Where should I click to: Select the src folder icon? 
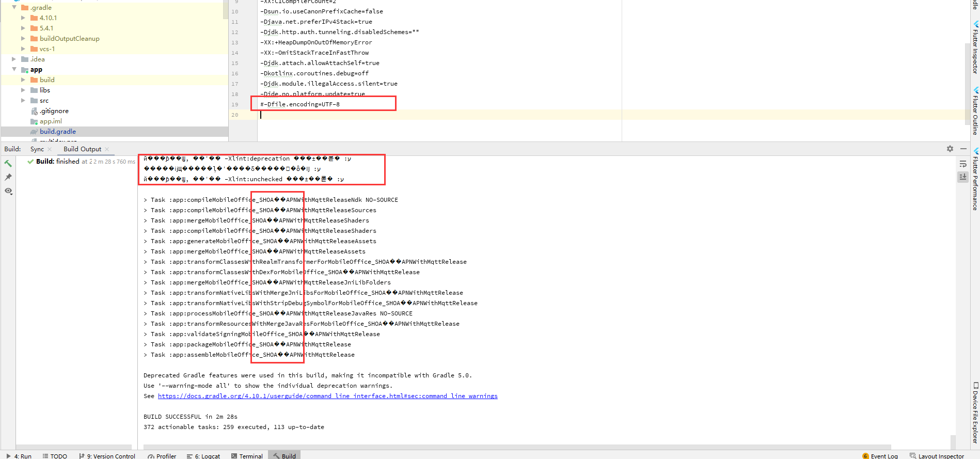pyautogui.click(x=34, y=101)
